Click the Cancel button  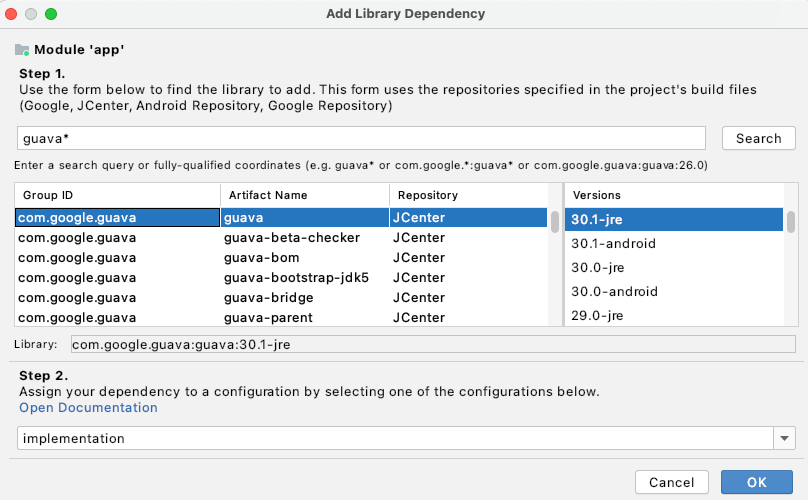coord(671,482)
